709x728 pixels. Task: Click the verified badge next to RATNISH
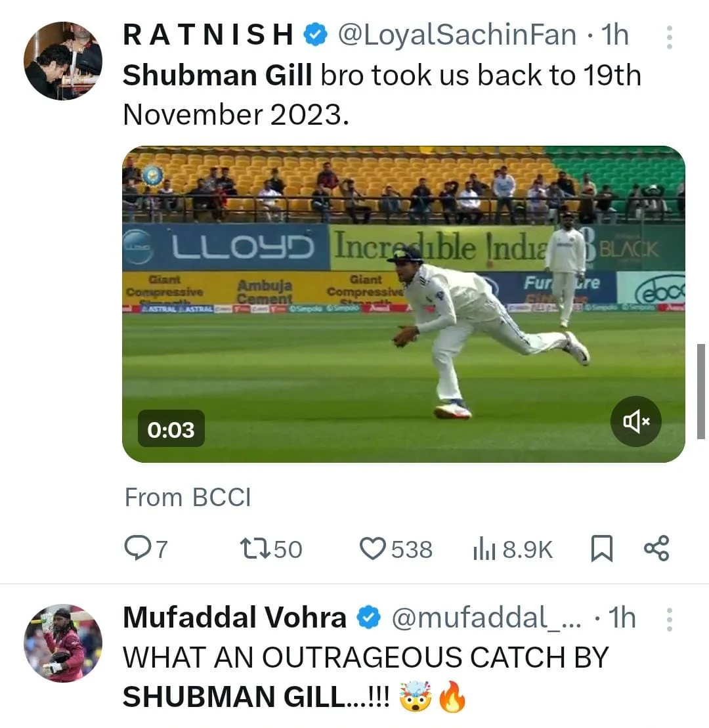coord(316,35)
